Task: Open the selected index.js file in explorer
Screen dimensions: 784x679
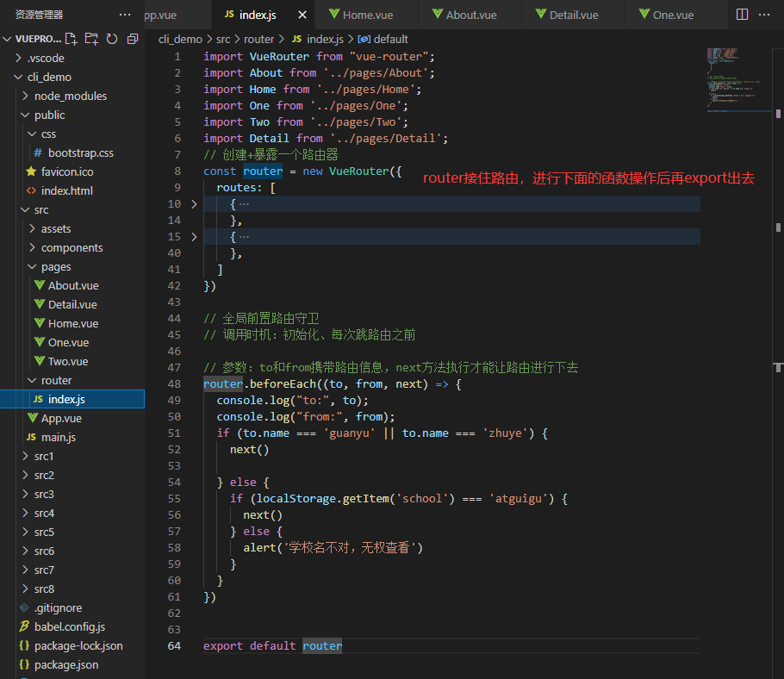Action: coord(72,399)
